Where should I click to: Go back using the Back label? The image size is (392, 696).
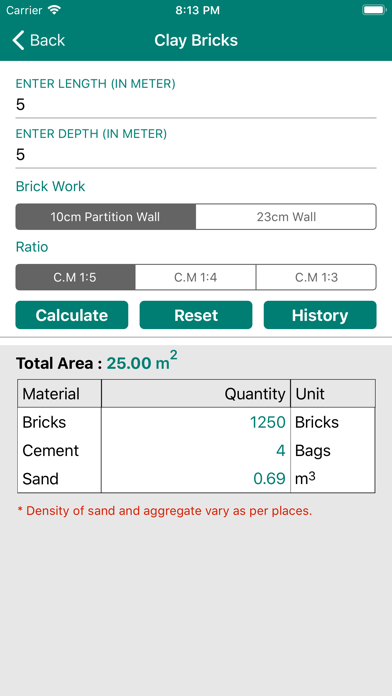(48, 40)
